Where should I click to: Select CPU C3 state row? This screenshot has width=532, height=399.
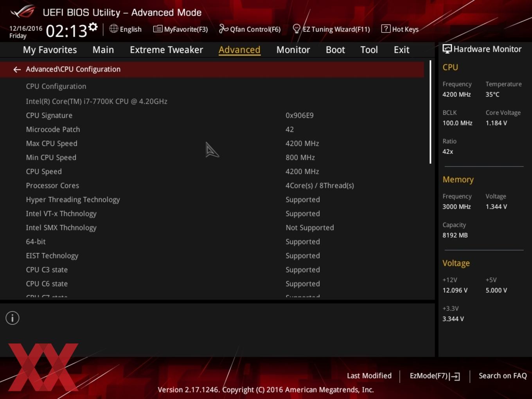(212, 270)
